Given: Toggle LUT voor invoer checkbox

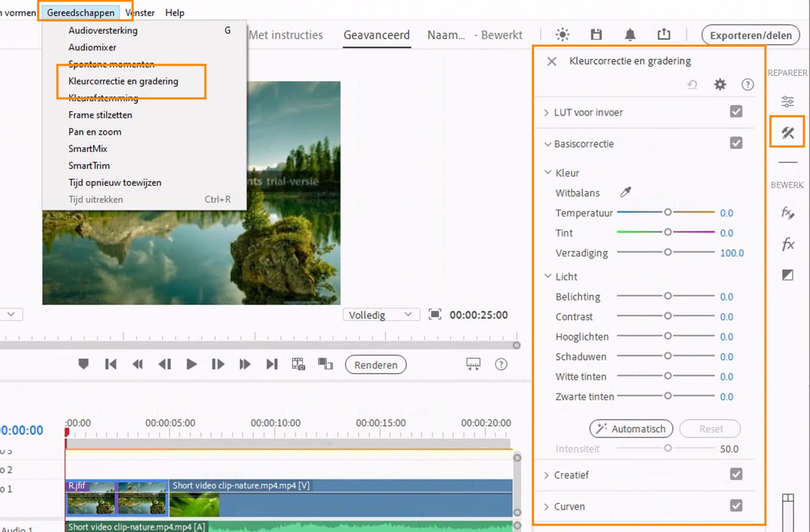Looking at the screenshot, I should coord(736,112).
